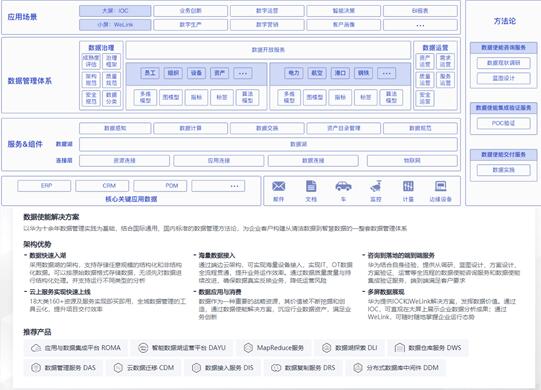Click the 架构优势 heading
The height and width of the screenshot is (390, 541).
37,245
